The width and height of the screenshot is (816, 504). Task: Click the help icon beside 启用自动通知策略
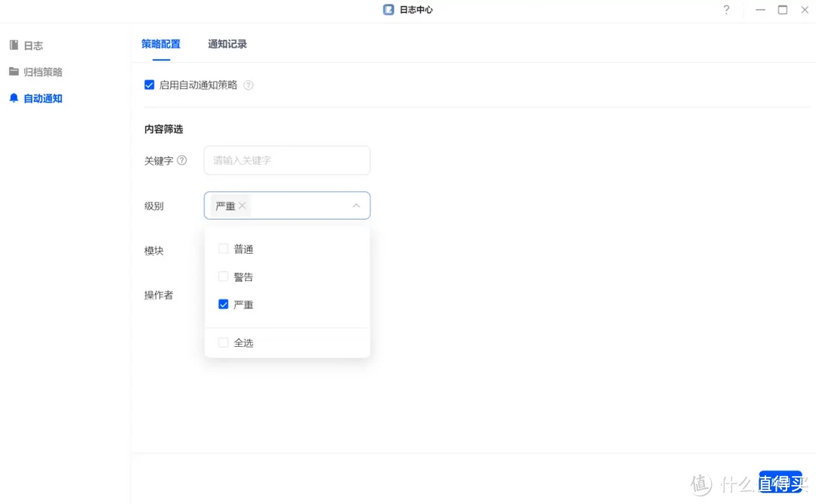[x=248, y=85]
